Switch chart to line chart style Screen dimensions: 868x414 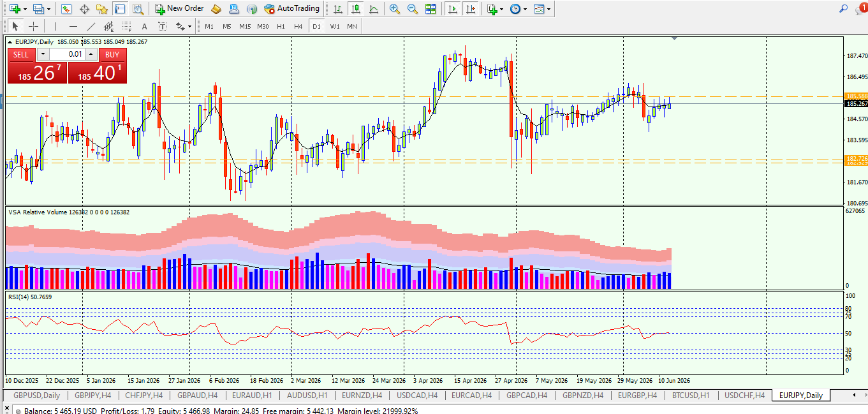point(373,8)
